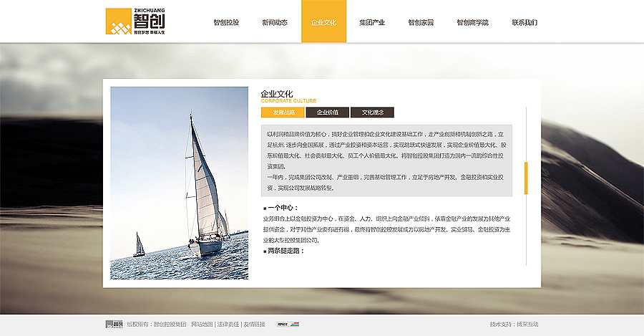Click the 智创 Zhichuang logo in header

[135, 21]
